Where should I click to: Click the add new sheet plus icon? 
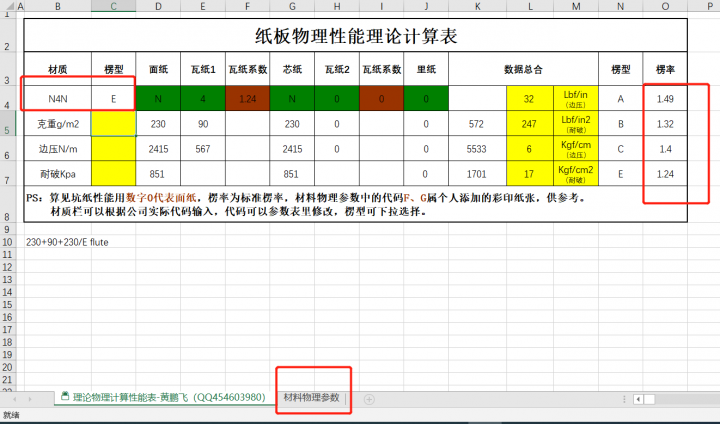(369, 399)
